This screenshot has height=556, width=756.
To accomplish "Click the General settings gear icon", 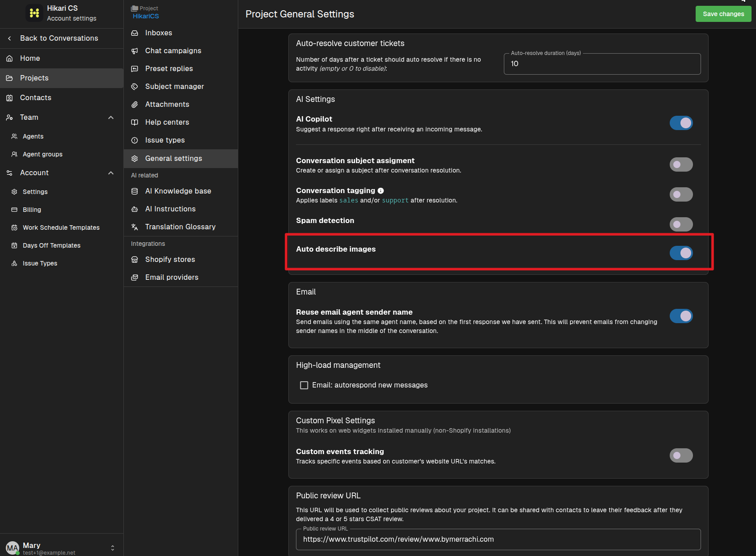I will click(x=135, y=159).
